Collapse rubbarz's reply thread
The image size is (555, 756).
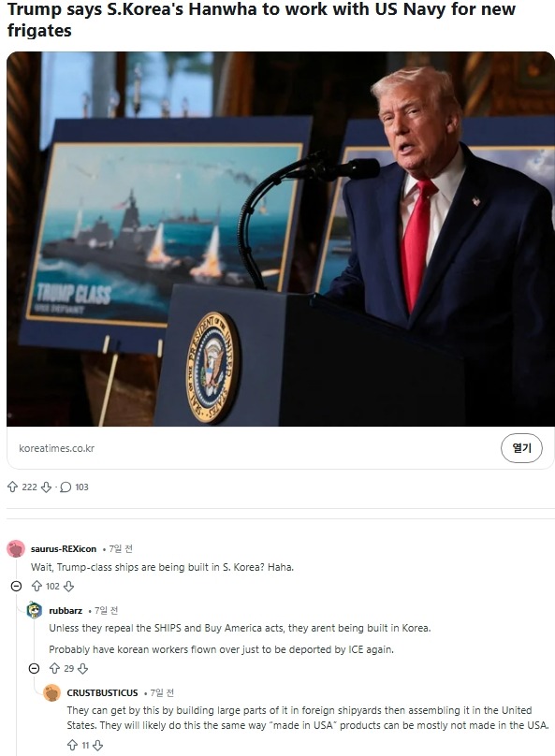click(34, 669)
